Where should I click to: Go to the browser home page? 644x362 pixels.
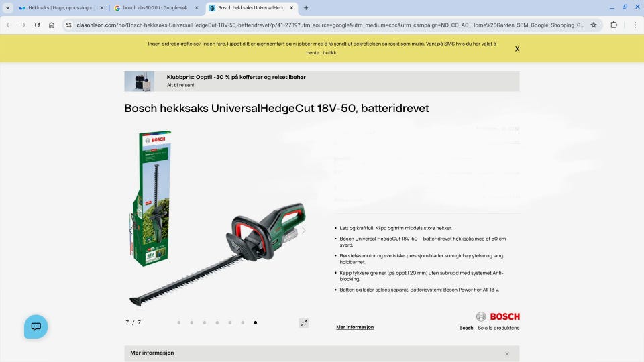point(52,25)
